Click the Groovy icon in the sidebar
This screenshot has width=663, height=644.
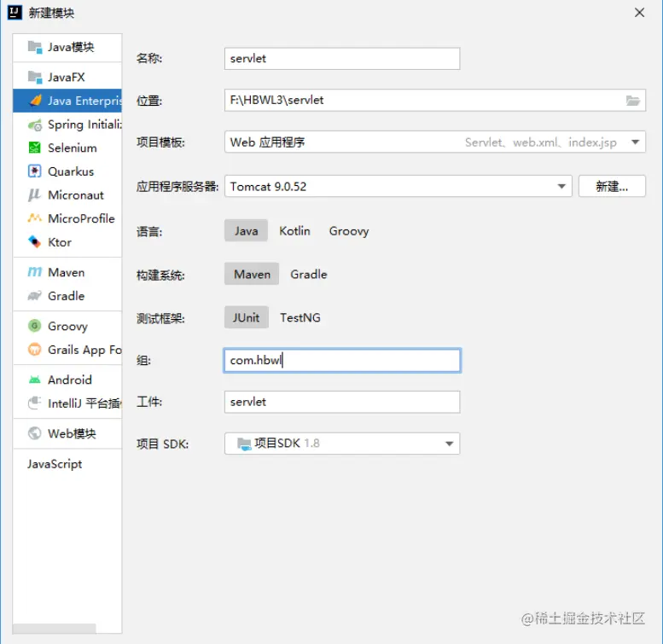click(35, 326)
